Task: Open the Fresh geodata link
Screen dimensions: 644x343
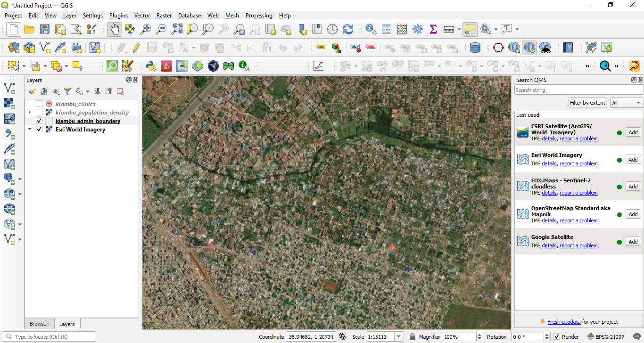Action: tap(564, 322)
